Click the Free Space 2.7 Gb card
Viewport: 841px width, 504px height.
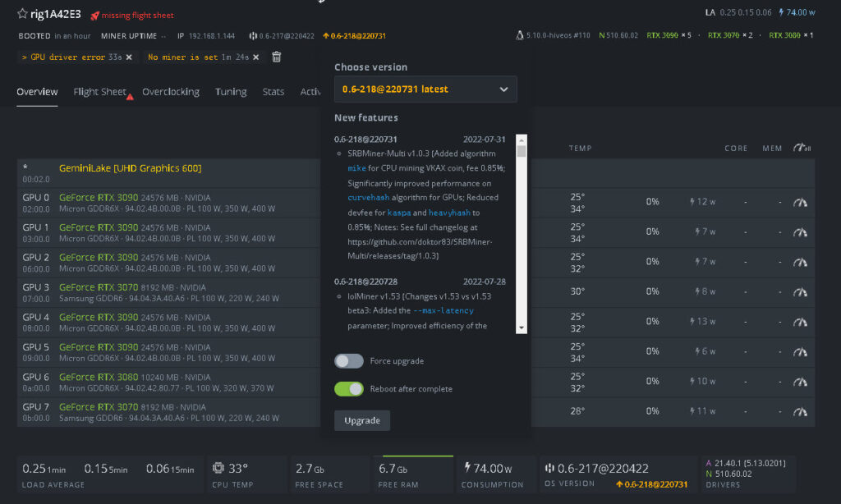click(329, 474)
